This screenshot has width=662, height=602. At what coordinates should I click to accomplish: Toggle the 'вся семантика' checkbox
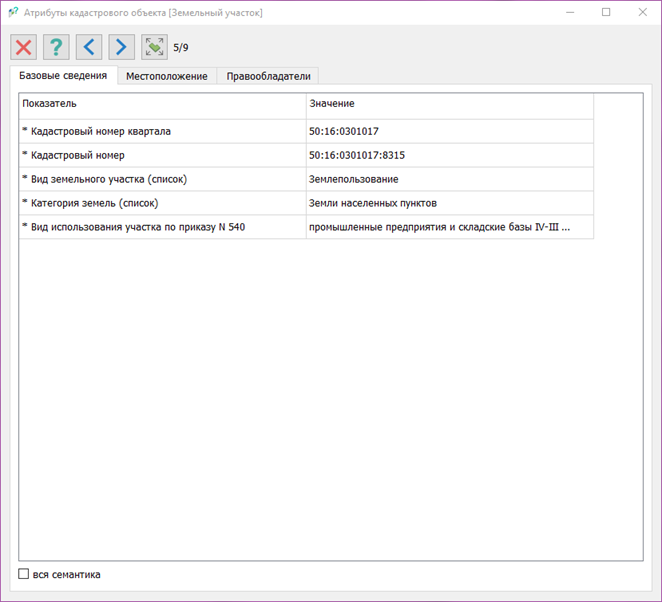(24, 574)
